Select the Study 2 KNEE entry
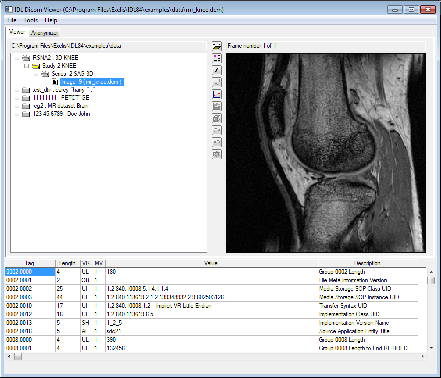 click(x=59, y=66)
